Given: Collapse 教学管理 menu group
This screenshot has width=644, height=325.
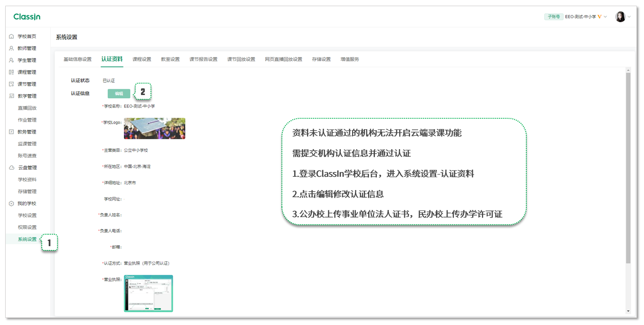Looking at the screenshot, I should coord(27,96).
